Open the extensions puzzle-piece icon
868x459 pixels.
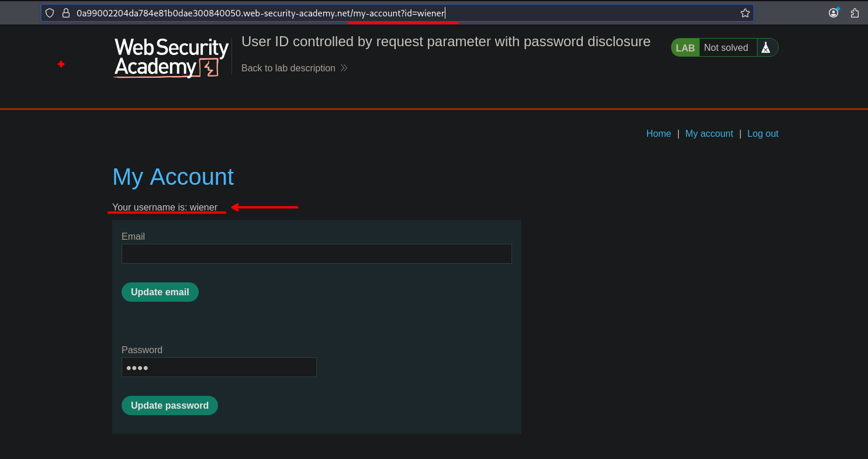pos(855,13)
